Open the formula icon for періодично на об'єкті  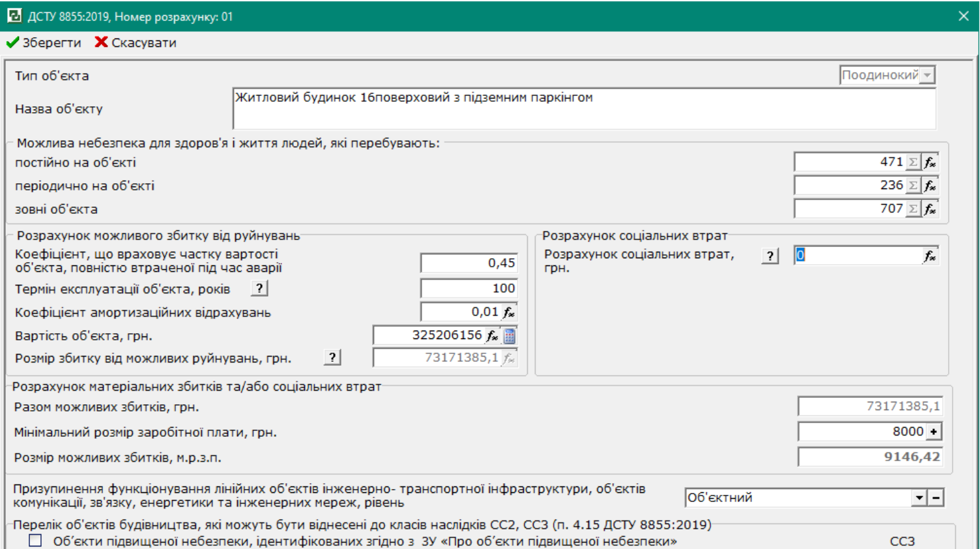tap(930, 186)
